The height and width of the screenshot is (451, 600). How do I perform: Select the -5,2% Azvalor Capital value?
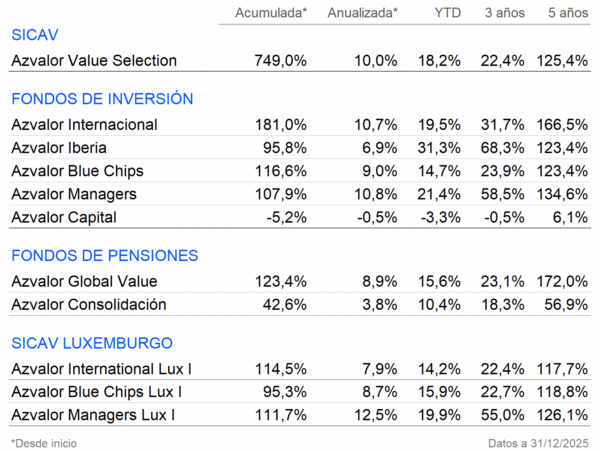[288, 217]
